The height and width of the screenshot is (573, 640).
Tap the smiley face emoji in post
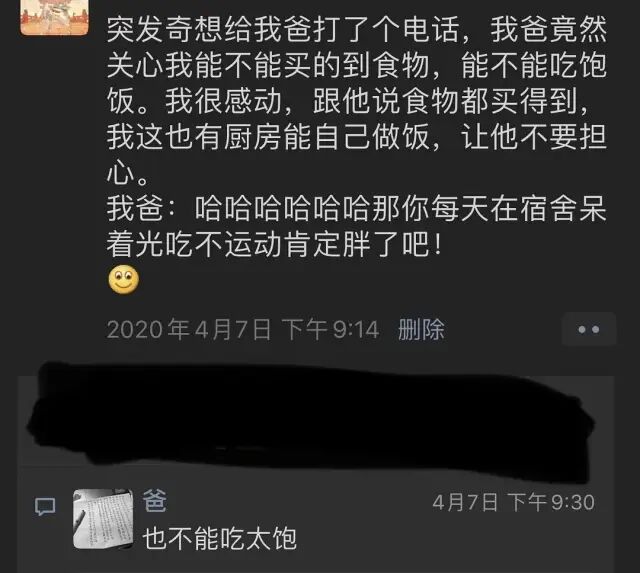(x=124, y=280)
